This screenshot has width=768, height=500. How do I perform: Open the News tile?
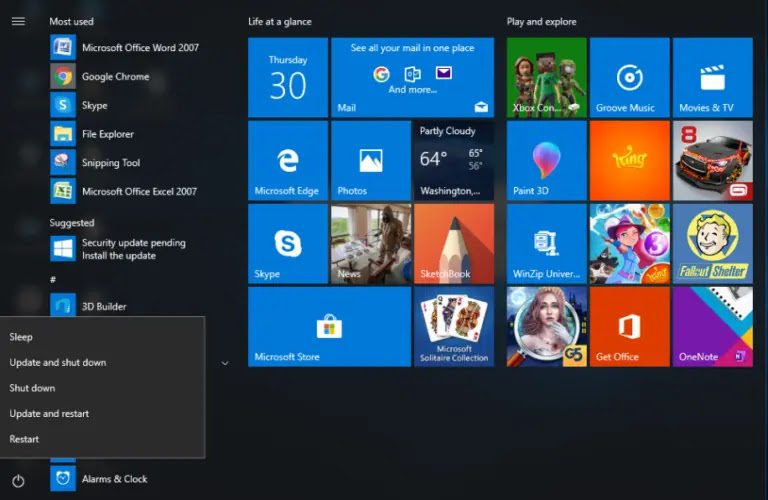click(x=371, y=243)
